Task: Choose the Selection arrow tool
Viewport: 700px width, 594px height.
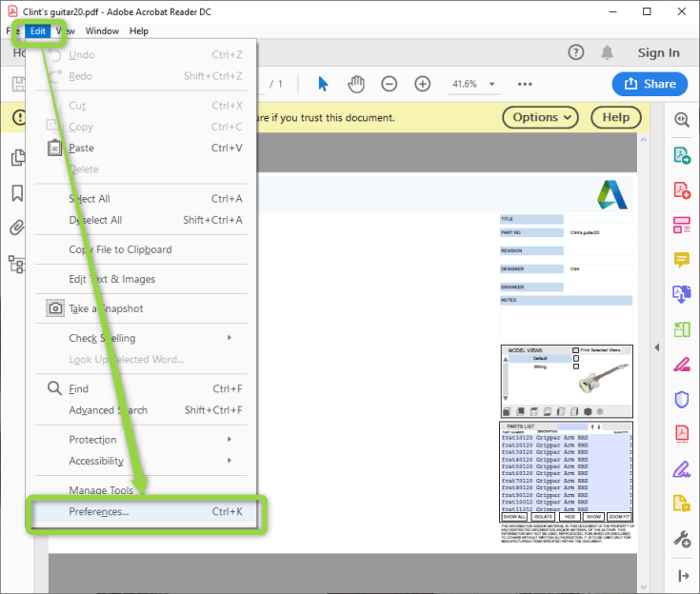Action: (323, 84)
